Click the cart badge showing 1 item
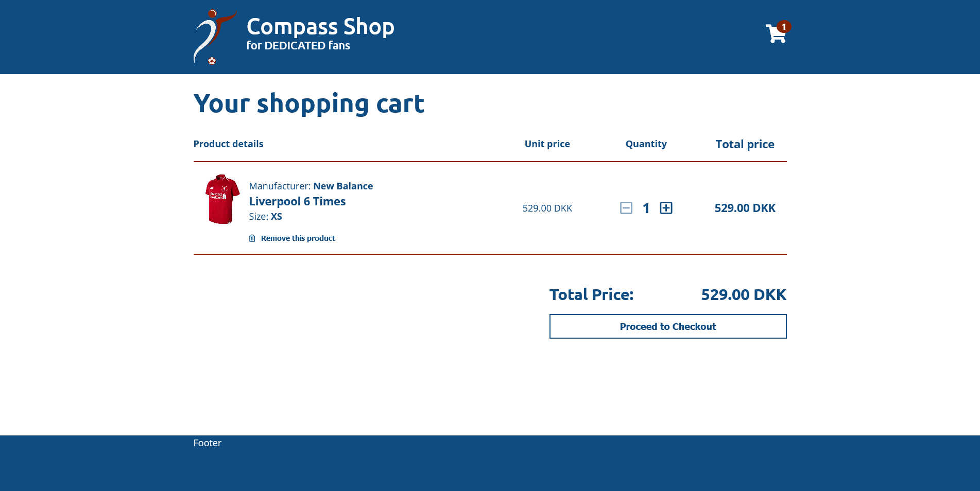The height and width of the screenshot is (491, 980). click(x=784, y=26)
